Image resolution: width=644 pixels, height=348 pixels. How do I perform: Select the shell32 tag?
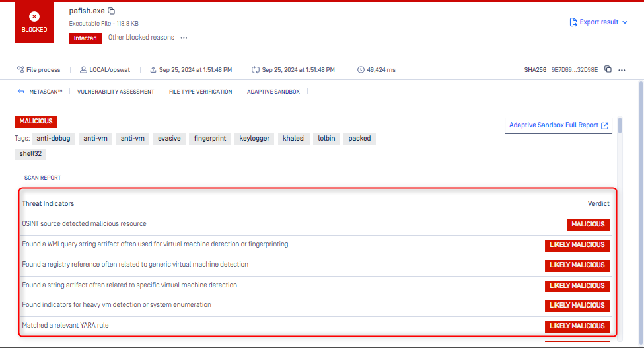[30, 154]
